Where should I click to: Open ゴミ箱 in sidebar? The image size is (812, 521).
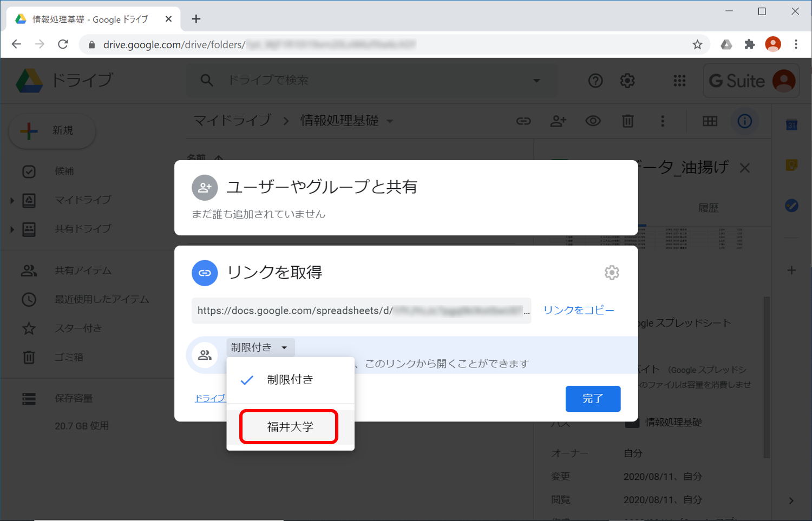click(x=69, y=357)
